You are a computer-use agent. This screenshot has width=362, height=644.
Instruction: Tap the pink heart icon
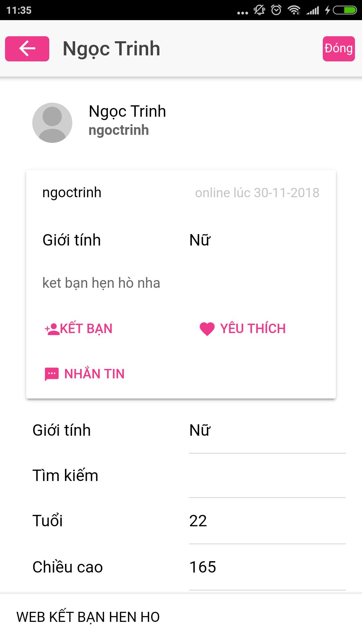coord(207,329)
